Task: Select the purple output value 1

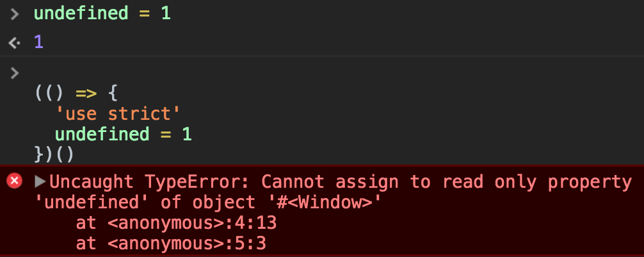Action: point(39,43)
